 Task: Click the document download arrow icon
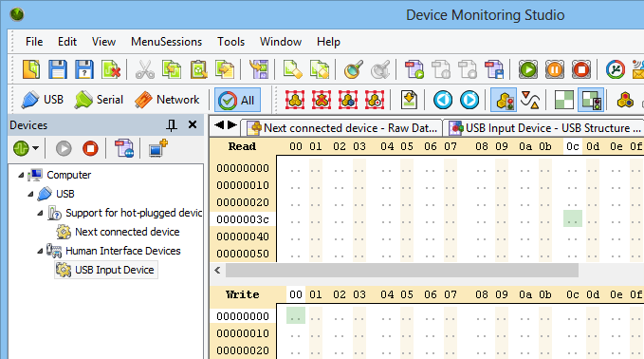click(409, 100)
